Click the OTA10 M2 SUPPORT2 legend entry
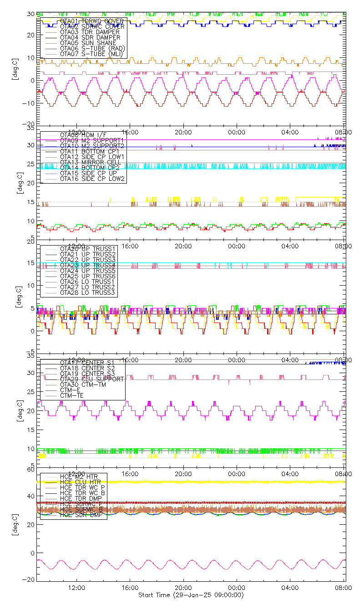Image resolution: width=364 pixels, height=615 pixels. (x=92, y=145)
